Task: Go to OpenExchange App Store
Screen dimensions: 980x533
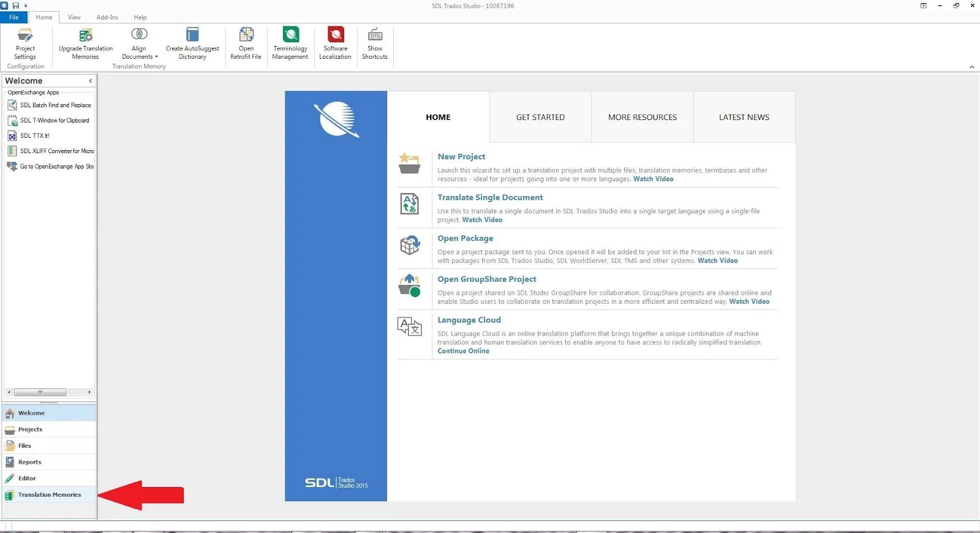Action: tap(50, 167)
